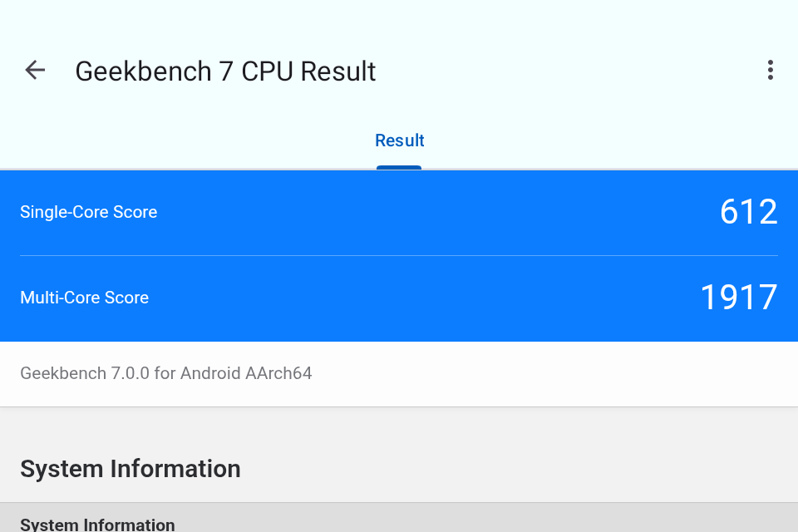Click the 7.0.0 version number
This screenshot has width=798, height=532.
[x=131, y=373]
